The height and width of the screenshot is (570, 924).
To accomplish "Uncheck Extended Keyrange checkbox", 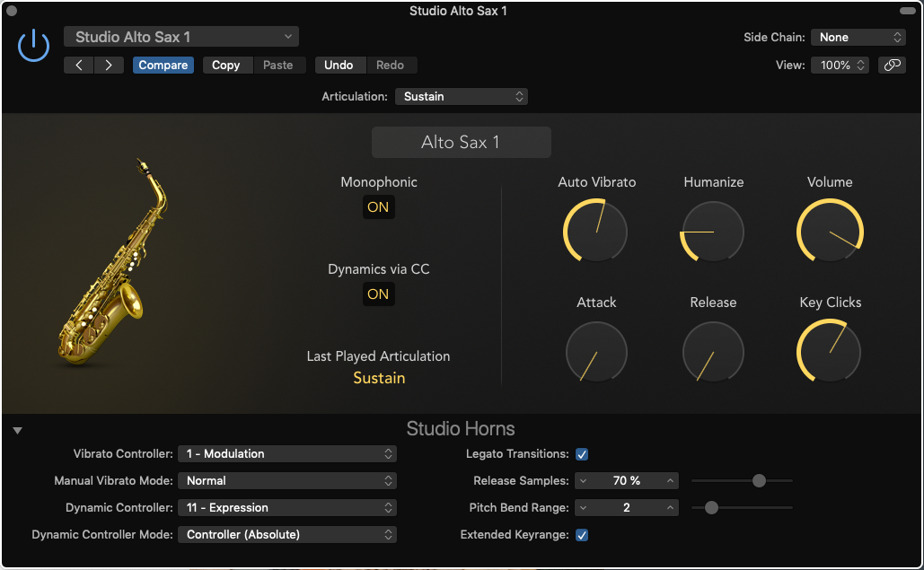I will [582, 535].
